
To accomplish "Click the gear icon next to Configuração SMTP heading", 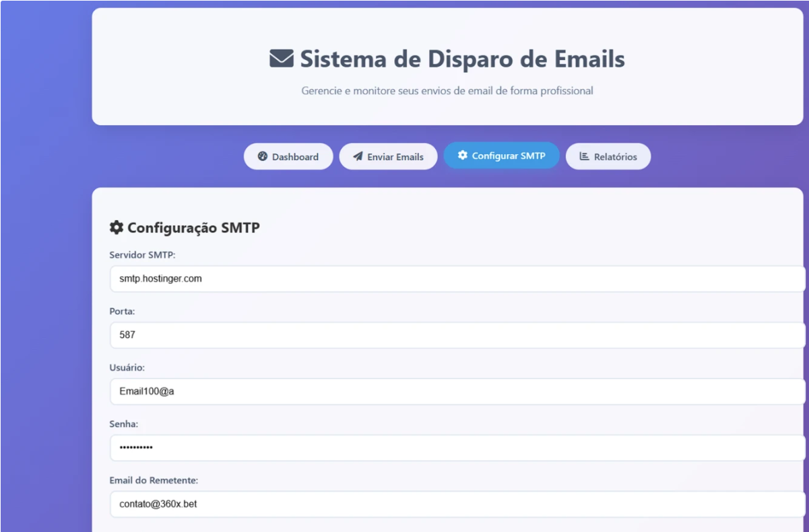I will tap(115, 228).
